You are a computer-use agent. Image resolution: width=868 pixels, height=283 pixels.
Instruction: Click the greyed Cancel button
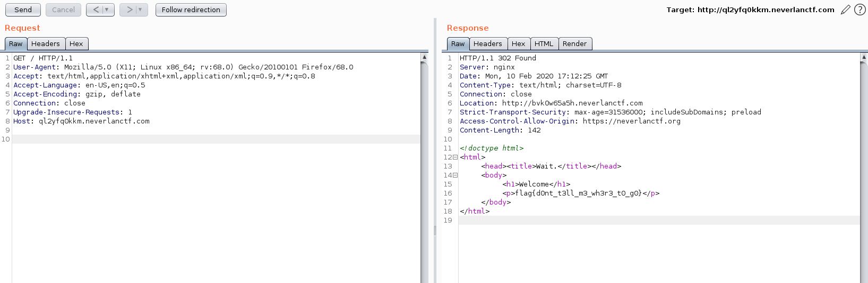click(x=63, y=10)
